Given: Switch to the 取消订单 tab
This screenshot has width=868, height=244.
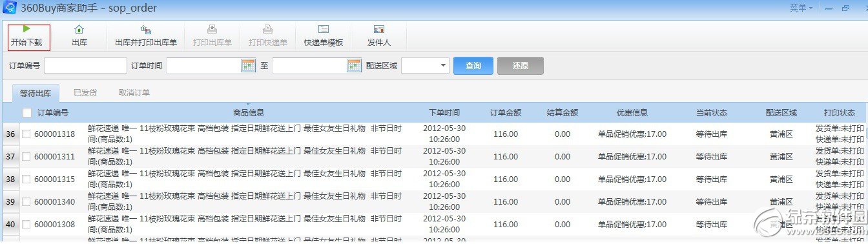Looking at the screenshot, I should click(134, 93).
